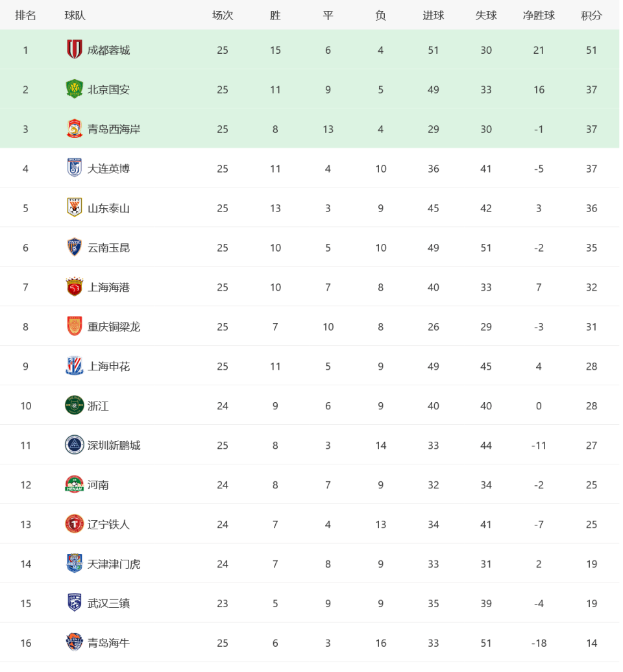Click the 山东泰山 team logo
This screenshot has width=623, height=672.
pos(75,208)
